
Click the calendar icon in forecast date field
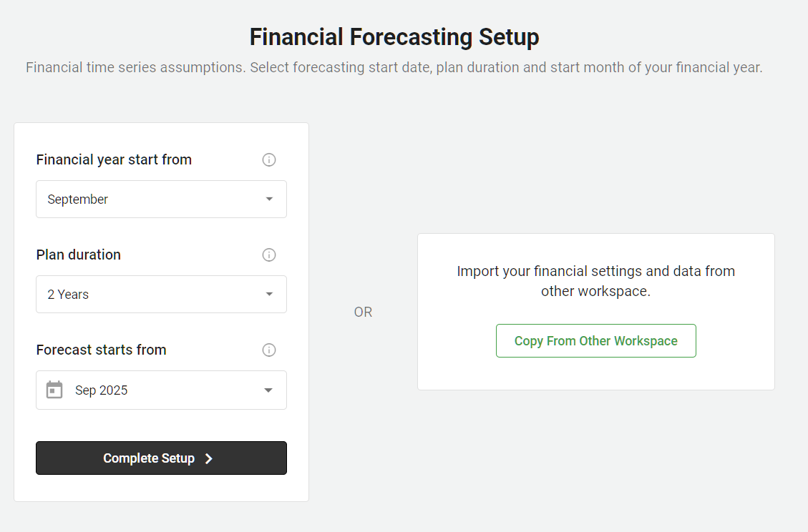tap(54, 390)
